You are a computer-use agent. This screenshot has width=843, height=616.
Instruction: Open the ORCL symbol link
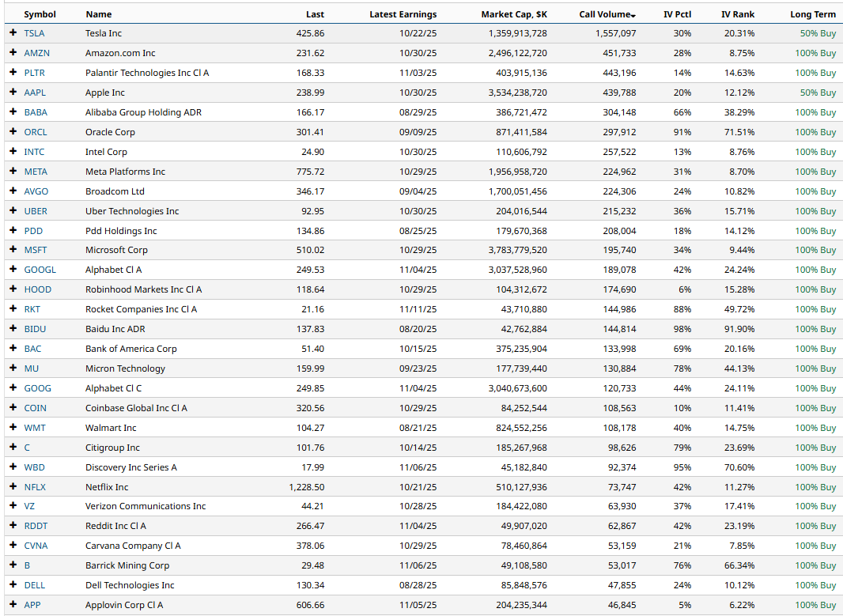36,132
